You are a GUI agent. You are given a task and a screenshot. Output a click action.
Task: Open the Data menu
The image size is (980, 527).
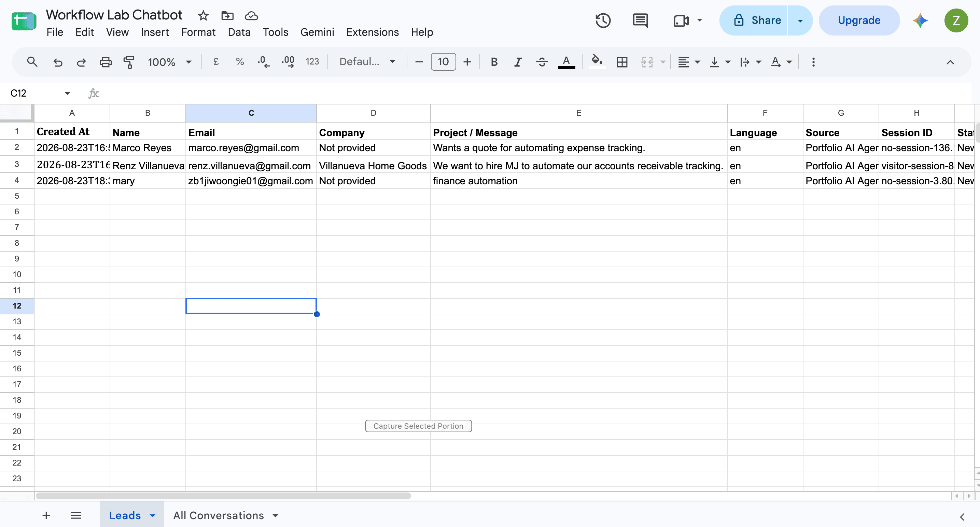[239, 32]
